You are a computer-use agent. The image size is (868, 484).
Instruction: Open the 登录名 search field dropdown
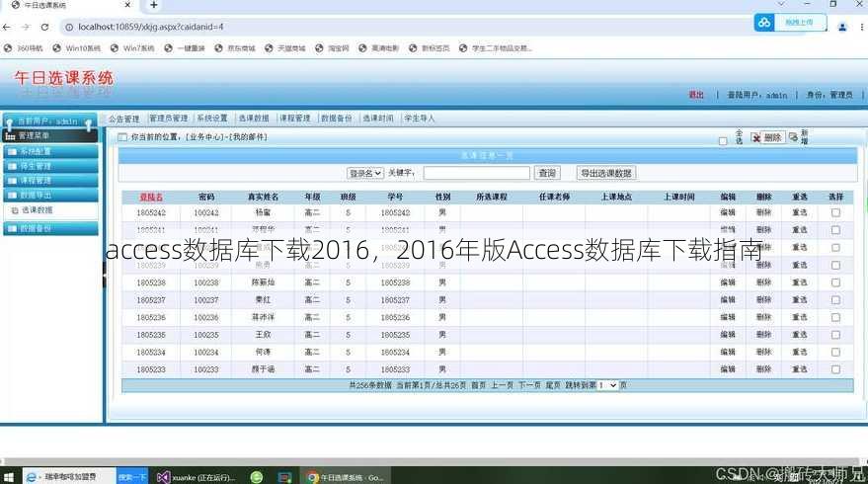[x=364, y=173]
